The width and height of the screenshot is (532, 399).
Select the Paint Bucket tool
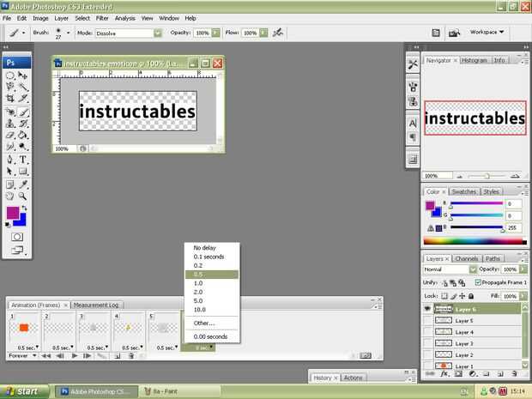(22, 135)
